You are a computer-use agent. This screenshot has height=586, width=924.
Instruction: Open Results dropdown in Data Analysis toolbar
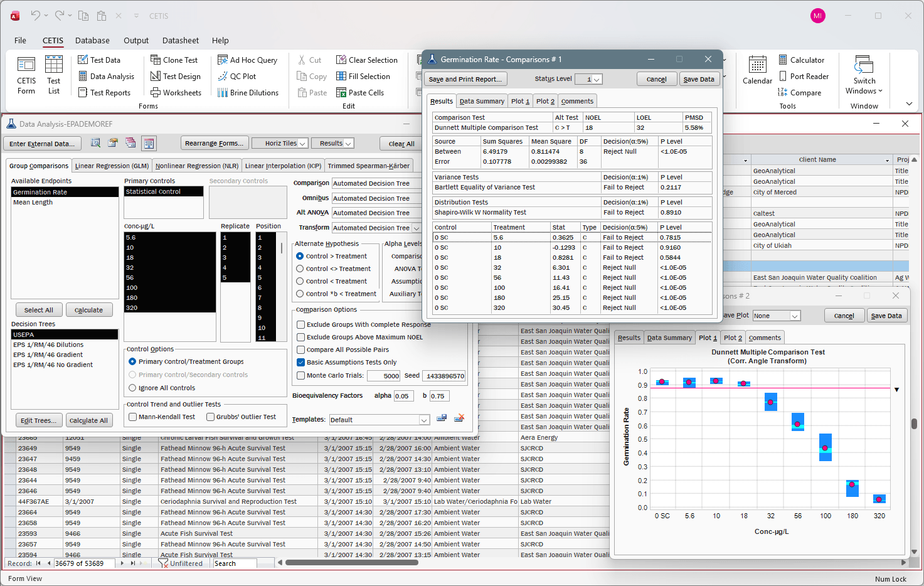(x=349, y=144)
